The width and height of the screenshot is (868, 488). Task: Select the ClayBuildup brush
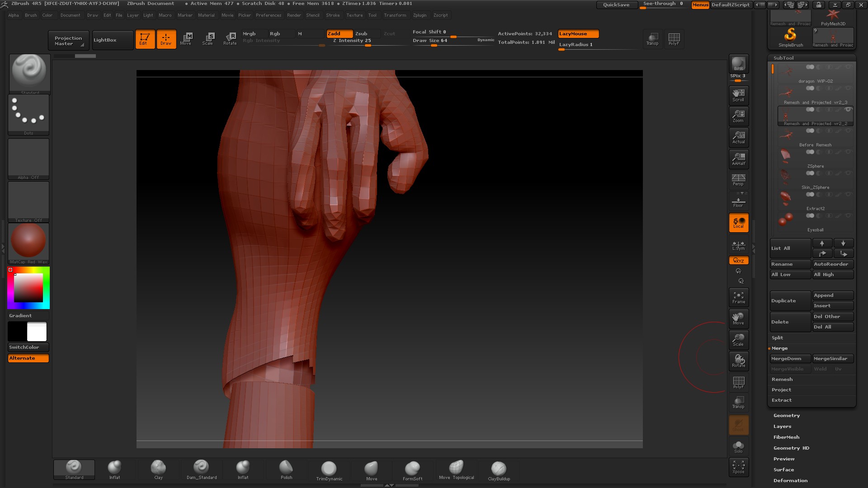point(499,471)
